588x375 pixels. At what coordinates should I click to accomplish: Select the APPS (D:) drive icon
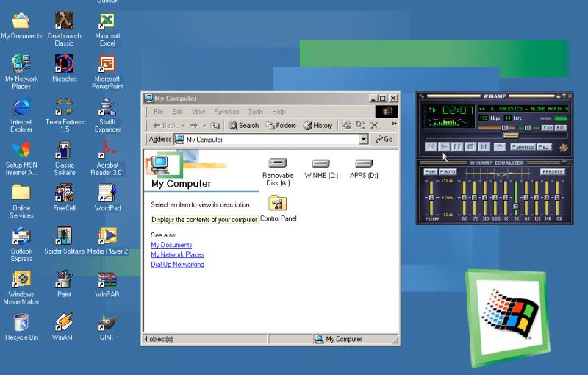tap(364, 168)
